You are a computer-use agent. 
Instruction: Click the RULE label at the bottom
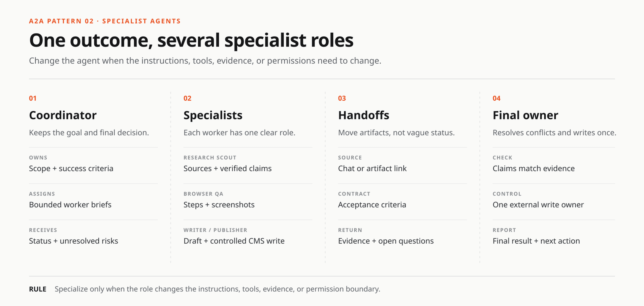click(x=38, y=289)
